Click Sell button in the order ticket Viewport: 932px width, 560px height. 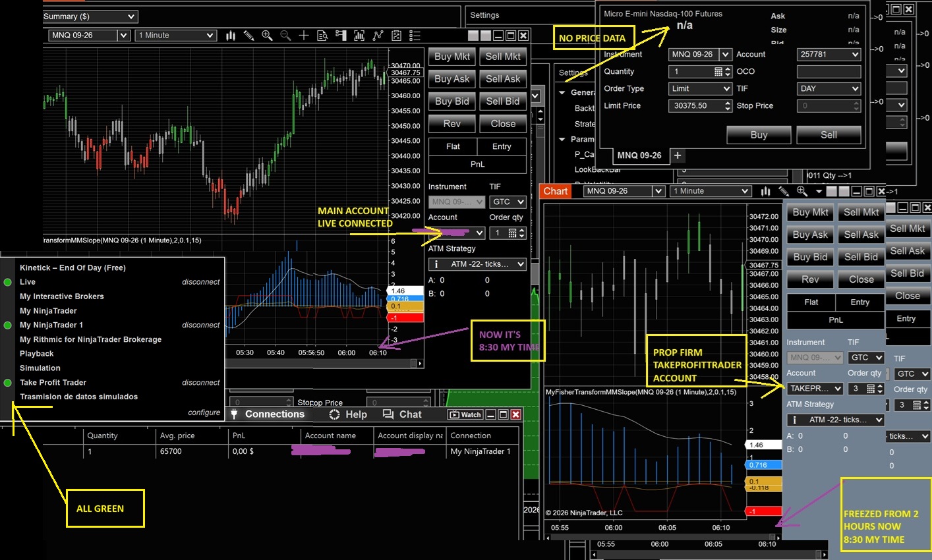point(829,135)
